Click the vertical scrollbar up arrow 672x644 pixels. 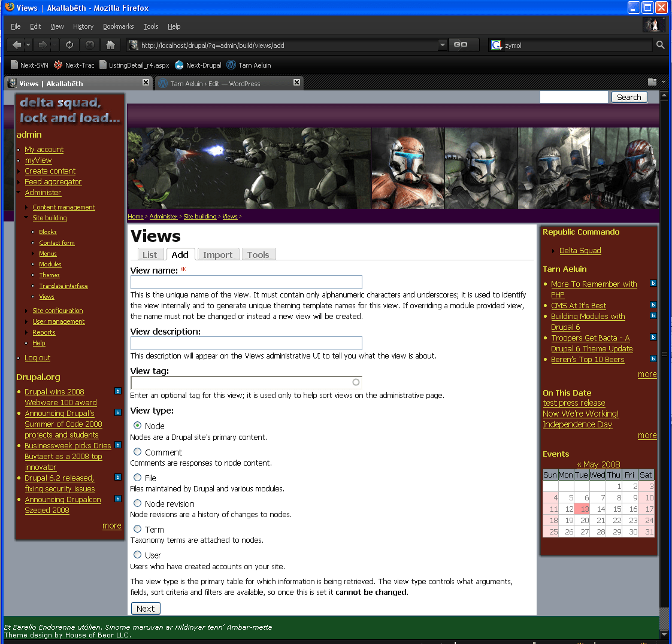tap(664, 96)
